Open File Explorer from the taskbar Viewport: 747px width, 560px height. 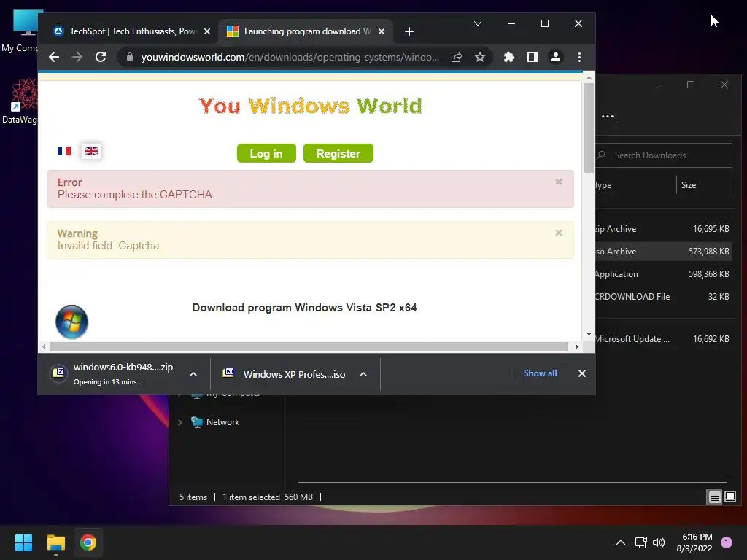click(55, 542)
